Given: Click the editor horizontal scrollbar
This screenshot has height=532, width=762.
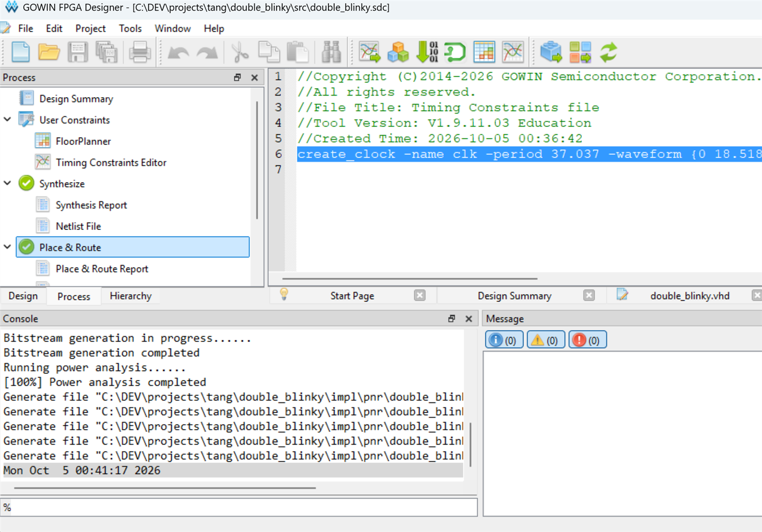Looking at the screenshot, I should point(410,278).
